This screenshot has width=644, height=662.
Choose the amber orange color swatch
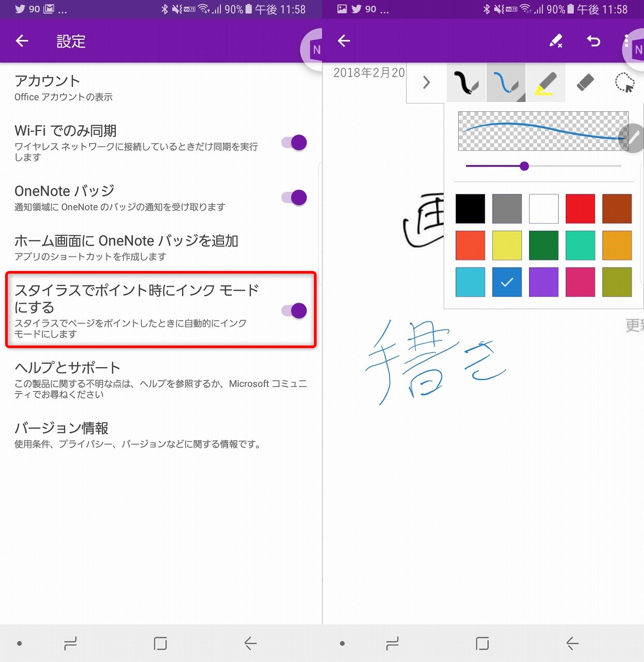coord(617,245)
